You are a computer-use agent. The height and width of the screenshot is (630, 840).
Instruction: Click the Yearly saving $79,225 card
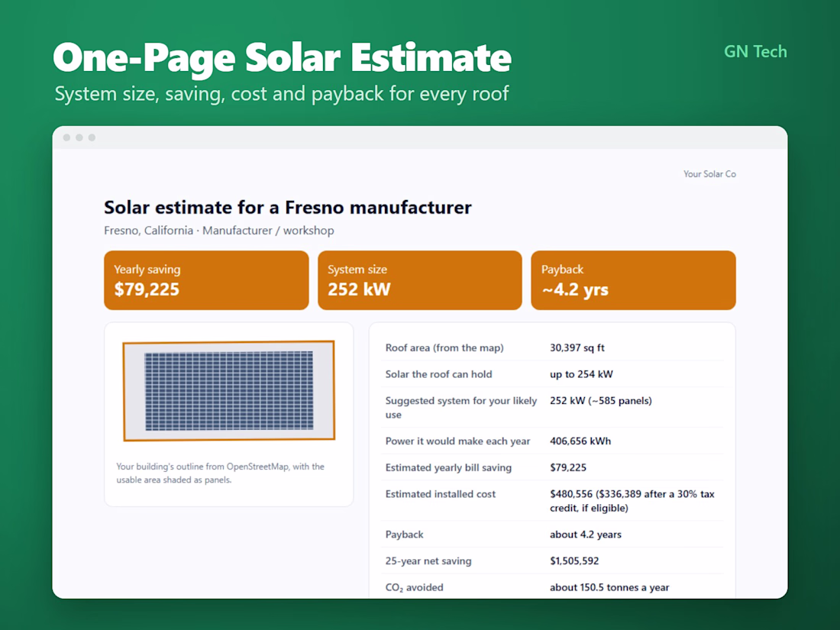pyautogui.click(x=206, y=280)
